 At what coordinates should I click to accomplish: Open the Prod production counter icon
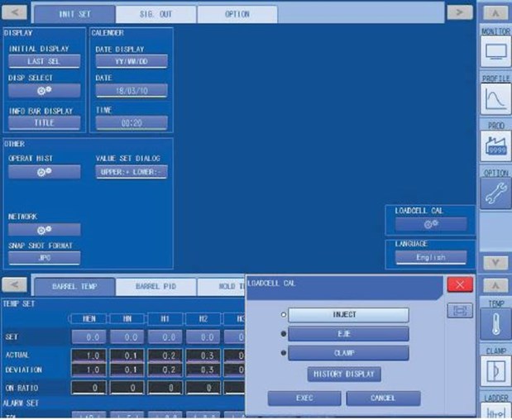click(495, 147)
